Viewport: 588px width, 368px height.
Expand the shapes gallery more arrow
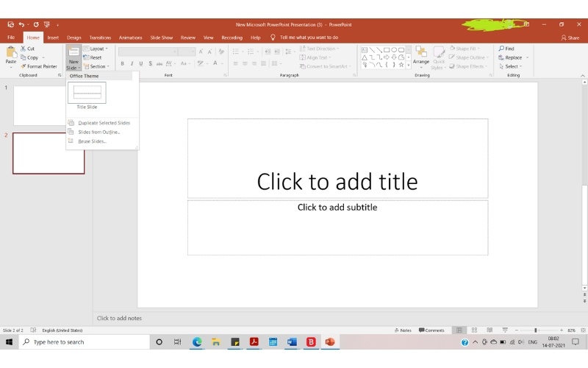[x=409, y=65]
